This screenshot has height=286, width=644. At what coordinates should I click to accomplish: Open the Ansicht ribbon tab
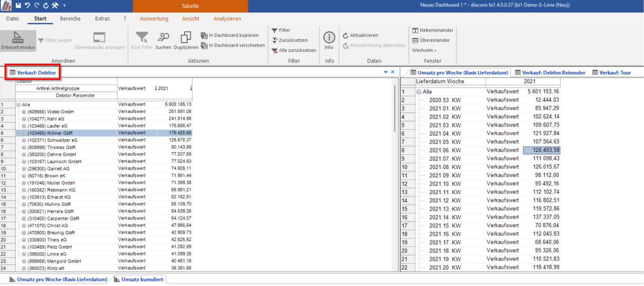[x=191, y=18]
